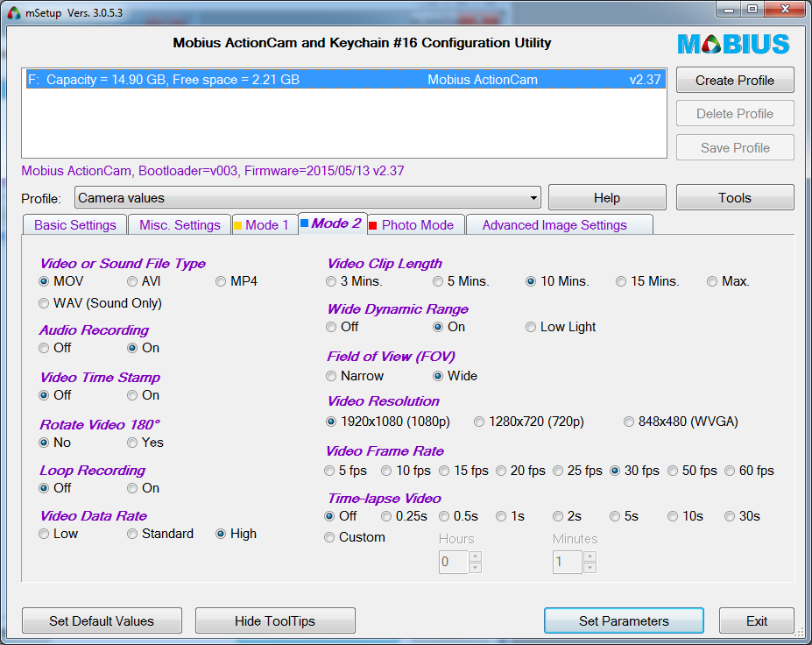Turn Audio Recording Off

click(55, 348)
